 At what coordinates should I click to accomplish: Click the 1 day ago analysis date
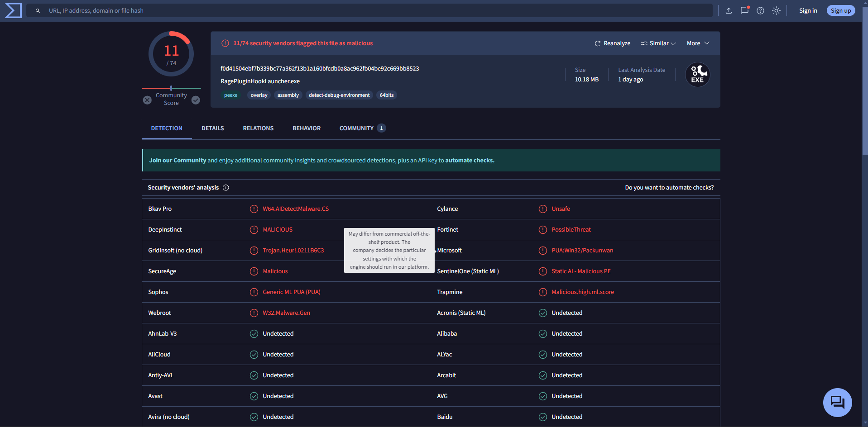[631, 80]
